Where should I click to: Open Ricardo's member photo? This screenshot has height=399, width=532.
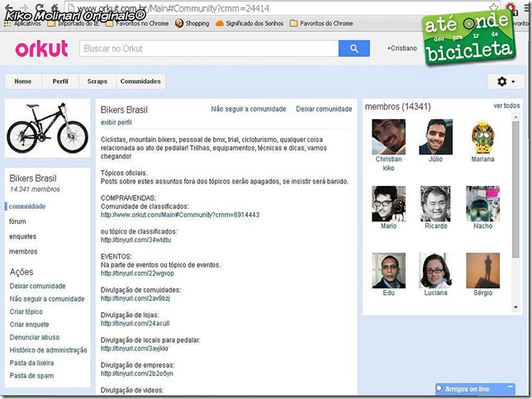(x=435, y=203)
